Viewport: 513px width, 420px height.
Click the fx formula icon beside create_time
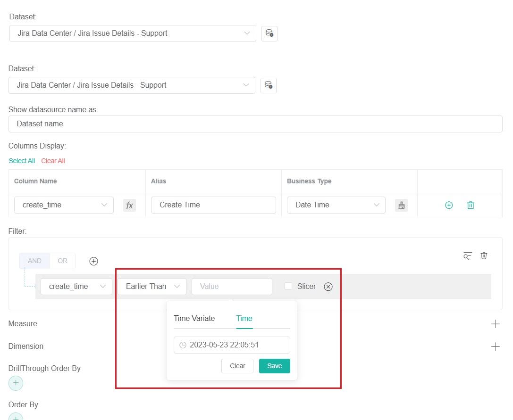129,205
